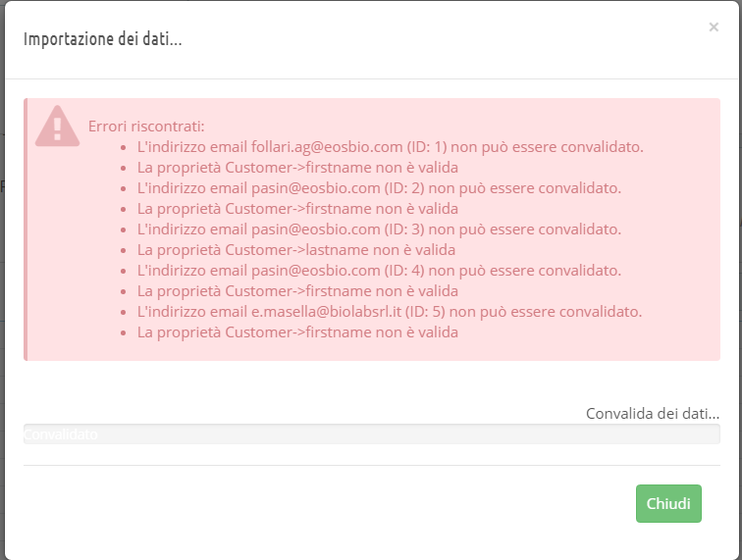Click the 'Convalidato' text inside progress bar
This screenshot has height=560, width=742.
(x=61, y=433)
